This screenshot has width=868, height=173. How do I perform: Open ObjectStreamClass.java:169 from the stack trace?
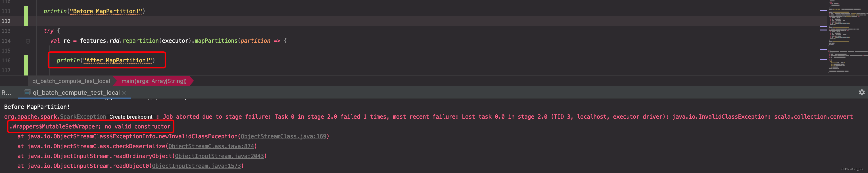coord(284,136)
